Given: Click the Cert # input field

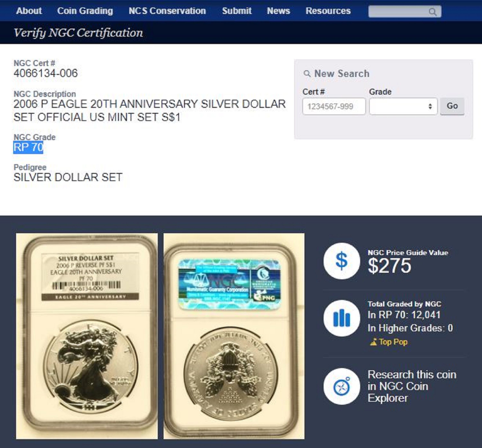Looking at the screenshot, I should coord(334,106).
